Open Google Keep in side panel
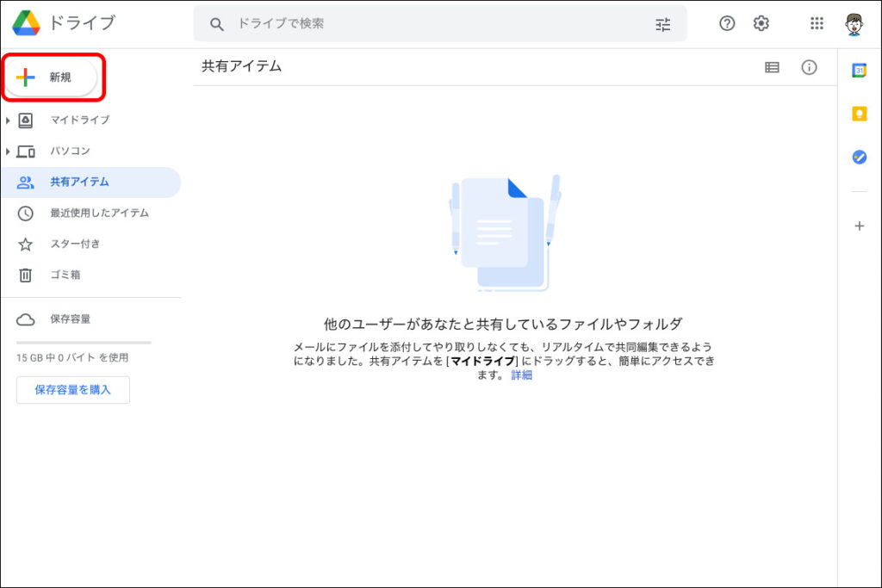This screenshot has height=588, width=882. [859, 114]
